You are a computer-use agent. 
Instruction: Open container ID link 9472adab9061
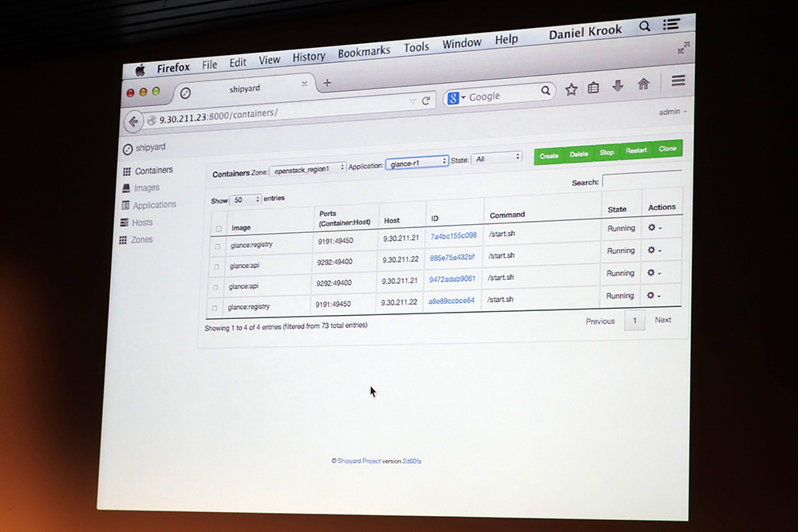point(452,278)
